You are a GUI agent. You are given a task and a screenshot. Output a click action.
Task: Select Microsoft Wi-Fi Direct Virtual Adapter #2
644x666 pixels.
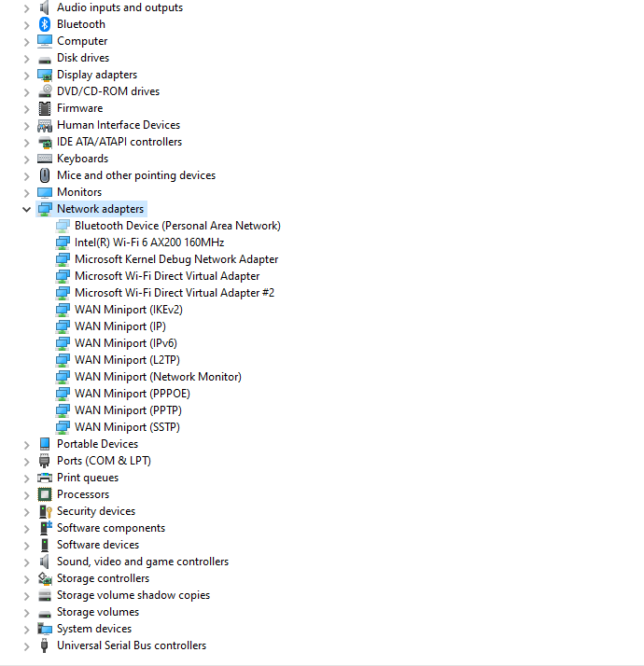175,293
